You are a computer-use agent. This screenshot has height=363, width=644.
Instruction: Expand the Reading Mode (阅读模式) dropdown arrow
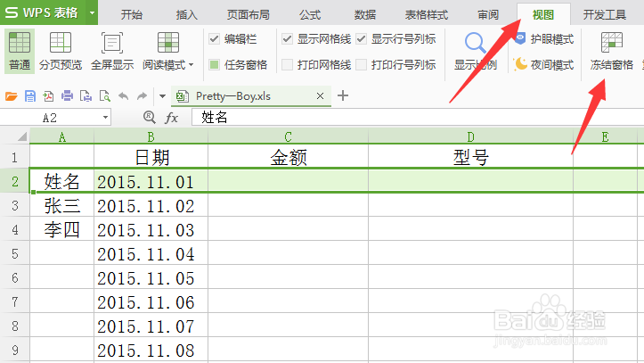[192, 65]
